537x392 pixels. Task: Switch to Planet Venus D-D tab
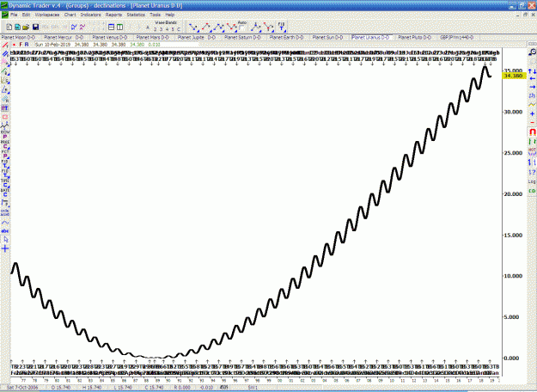click(110, 37)
